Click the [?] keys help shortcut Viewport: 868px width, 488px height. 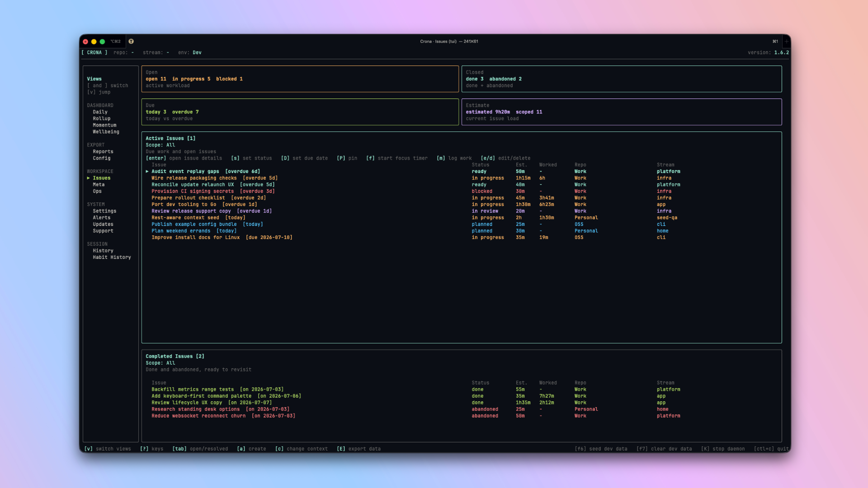[x=151, y=449]
